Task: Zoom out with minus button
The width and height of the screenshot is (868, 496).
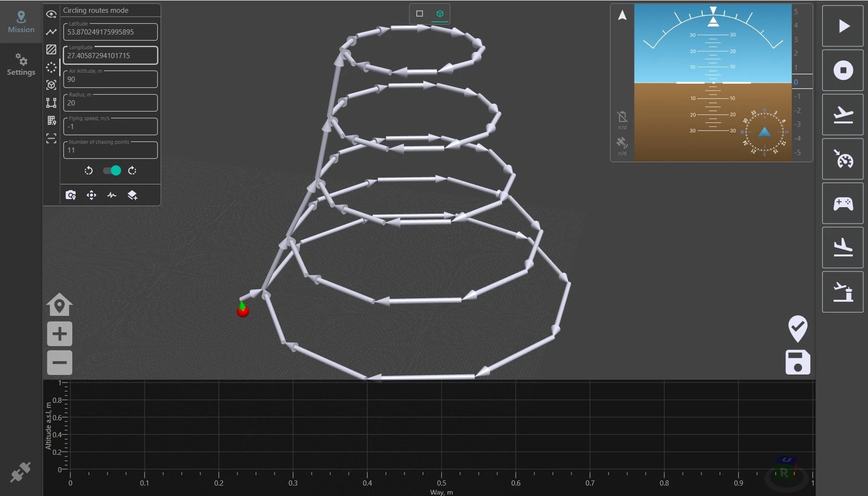Action: point(60,363)
